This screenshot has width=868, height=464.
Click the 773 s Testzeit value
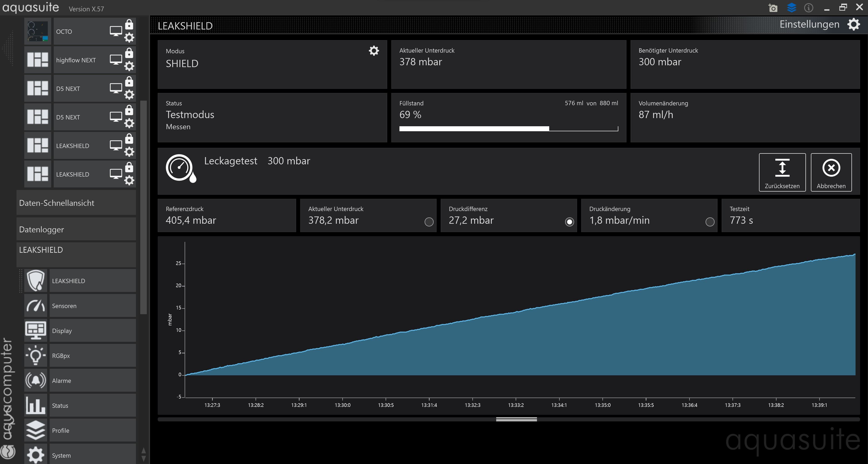[x=741, y=220]
